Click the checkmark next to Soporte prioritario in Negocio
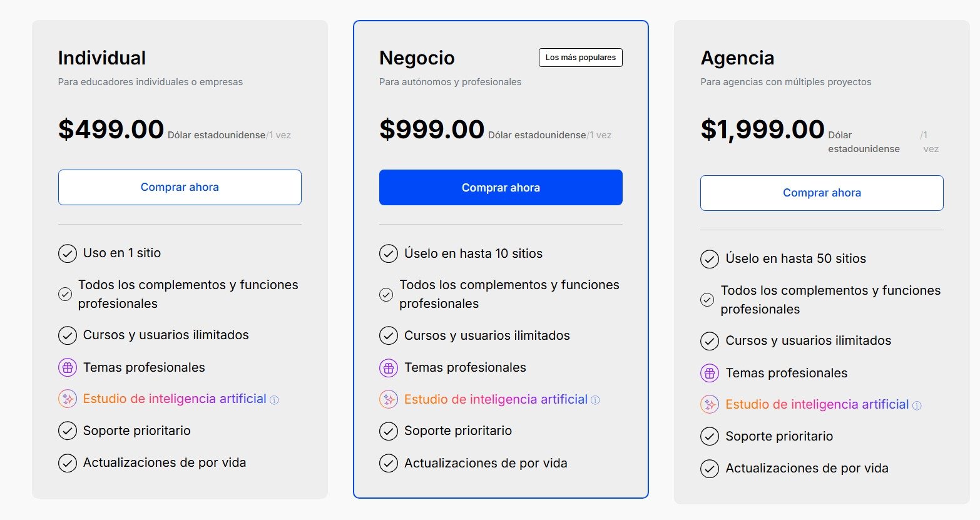Image resolution: width=980 pixels, height=520 pixels. click(x=389, y=431)
